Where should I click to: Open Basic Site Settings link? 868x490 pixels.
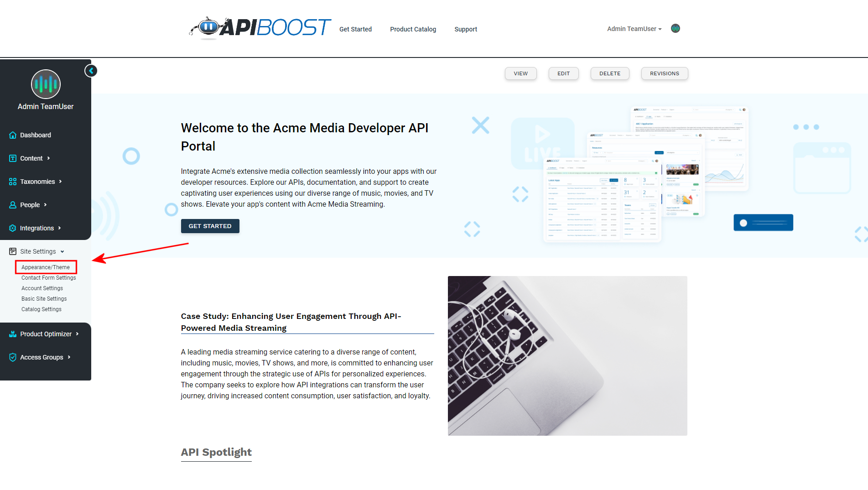tap(44, 299)
